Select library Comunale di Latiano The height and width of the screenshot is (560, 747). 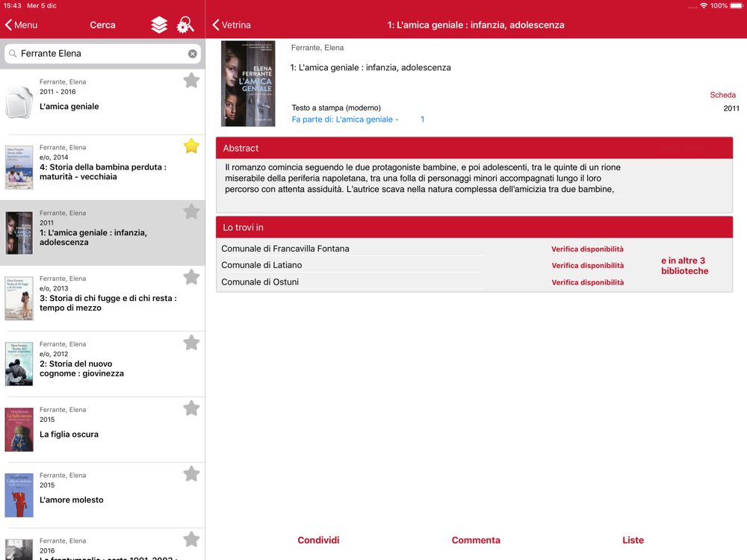pos(261,265)
